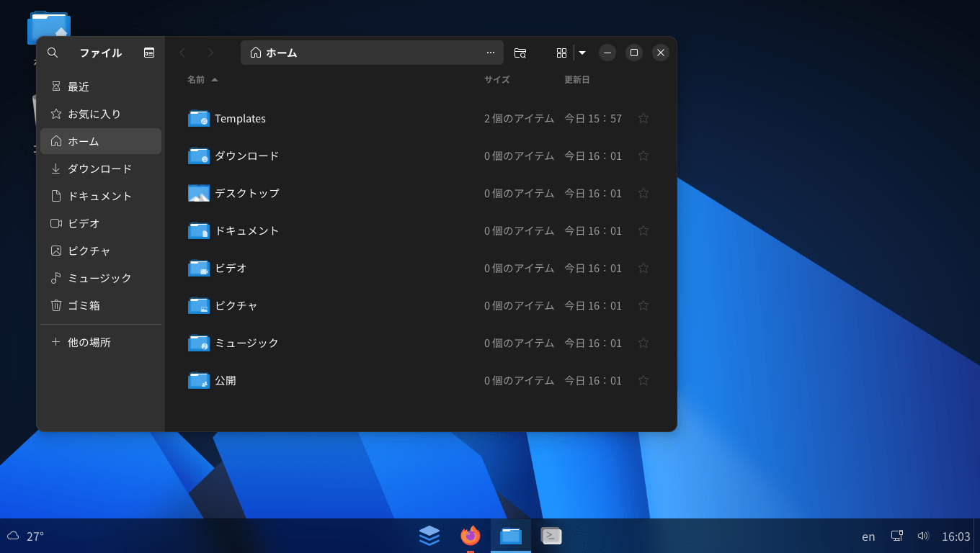
Task: Click the volume icon in system tray
Action: click(922, 536)
